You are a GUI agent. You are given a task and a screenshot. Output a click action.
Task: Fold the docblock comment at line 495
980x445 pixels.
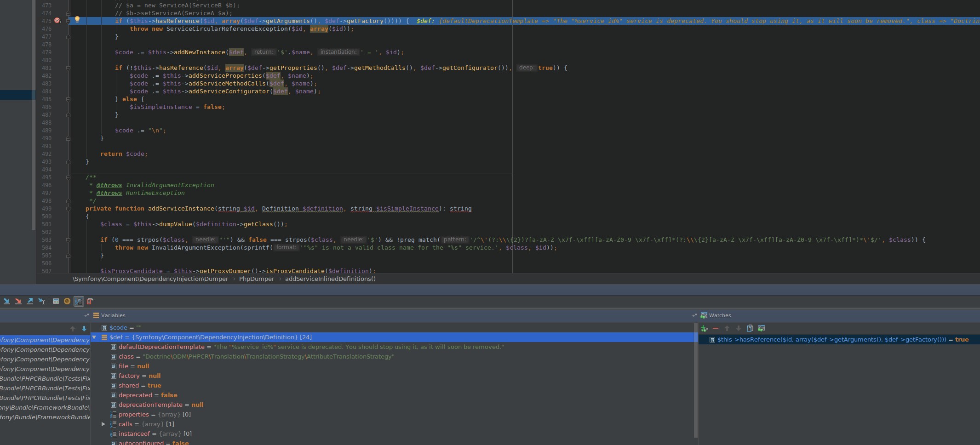(x=68, y=177)
